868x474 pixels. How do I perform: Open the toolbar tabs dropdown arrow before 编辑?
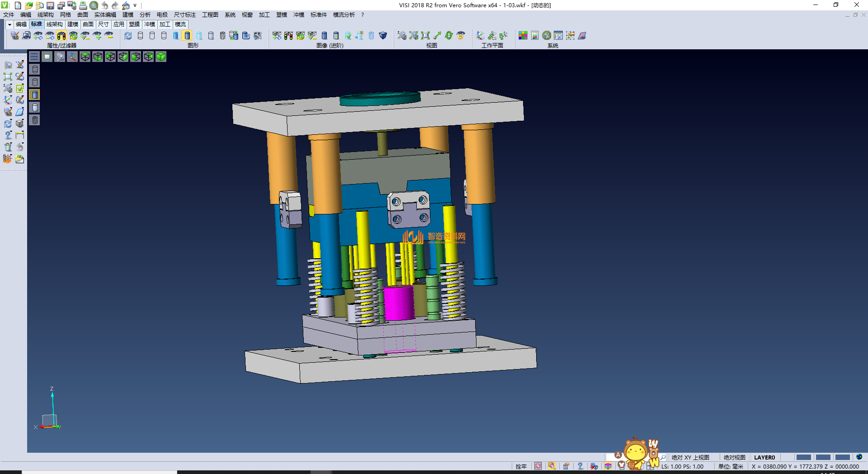click(x=9, y=24)
